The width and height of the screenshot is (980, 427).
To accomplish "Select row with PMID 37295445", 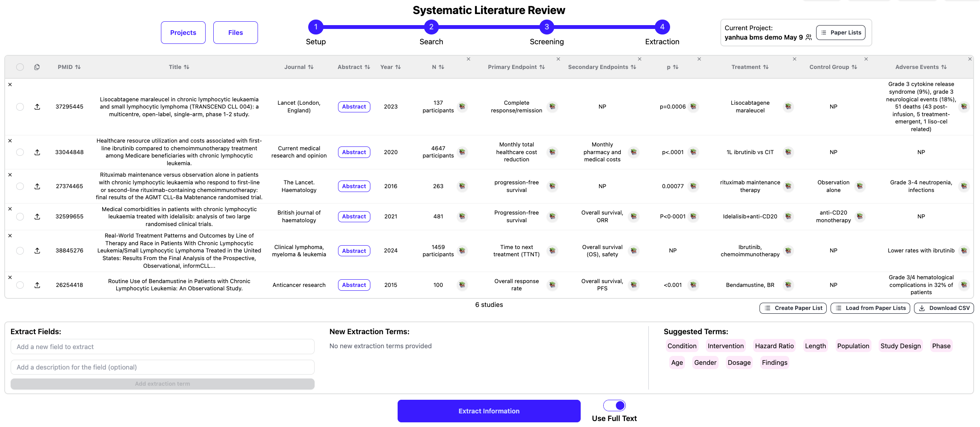I will coord(20,107).
